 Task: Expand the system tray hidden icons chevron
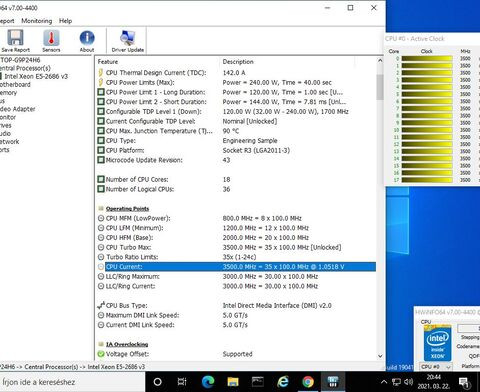point(384,382)
